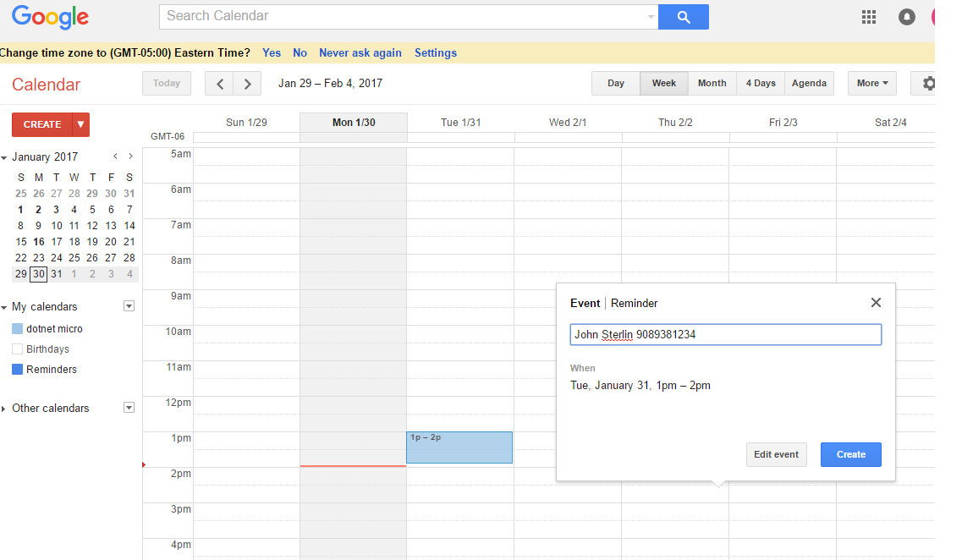Click the Mon 1/30 column header

tap(354, 122)
